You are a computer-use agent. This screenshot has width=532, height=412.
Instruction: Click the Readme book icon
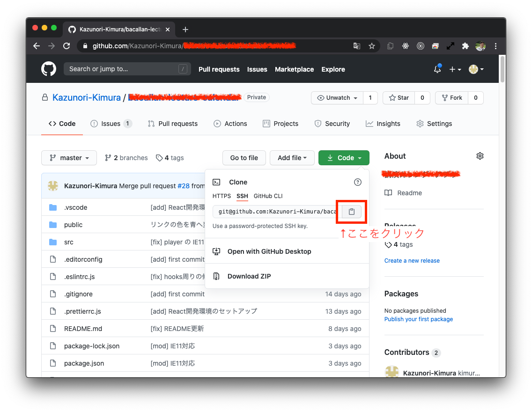388,192
